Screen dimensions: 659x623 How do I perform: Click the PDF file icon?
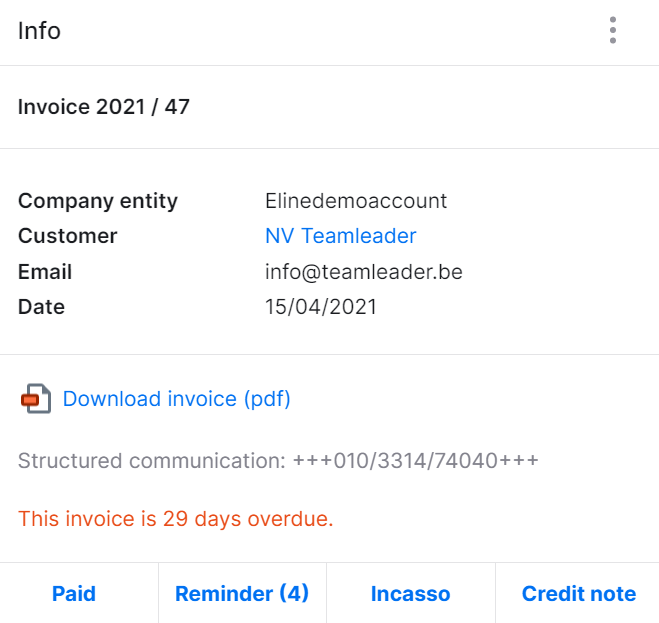click(36, 399)
